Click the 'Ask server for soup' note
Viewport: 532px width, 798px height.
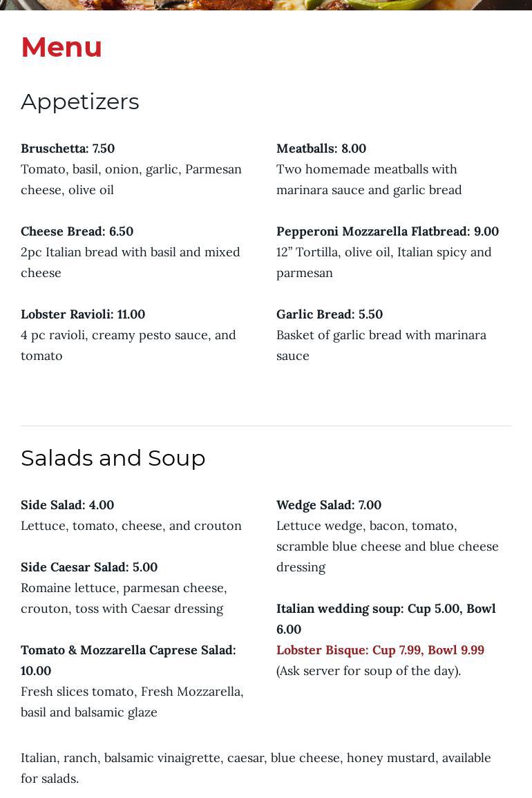(x=368, y=671)
